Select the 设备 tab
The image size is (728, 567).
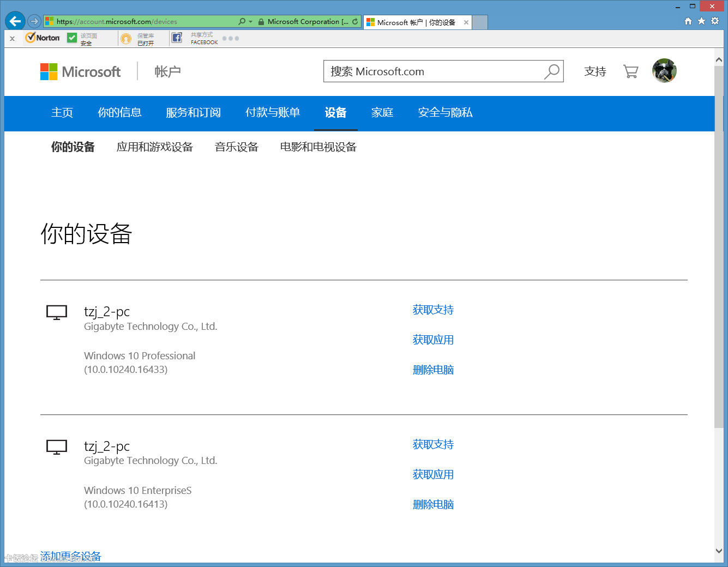coord(336,112)
